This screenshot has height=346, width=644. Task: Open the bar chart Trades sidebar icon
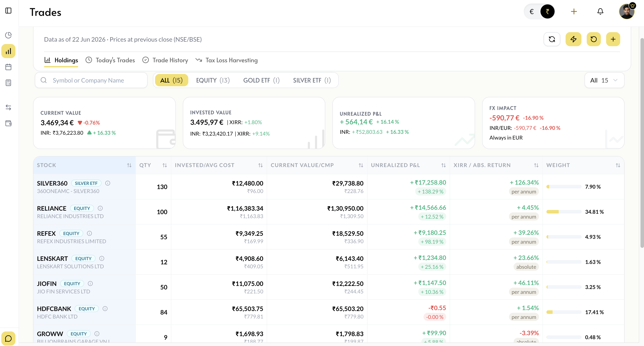[x=9, y=51]
